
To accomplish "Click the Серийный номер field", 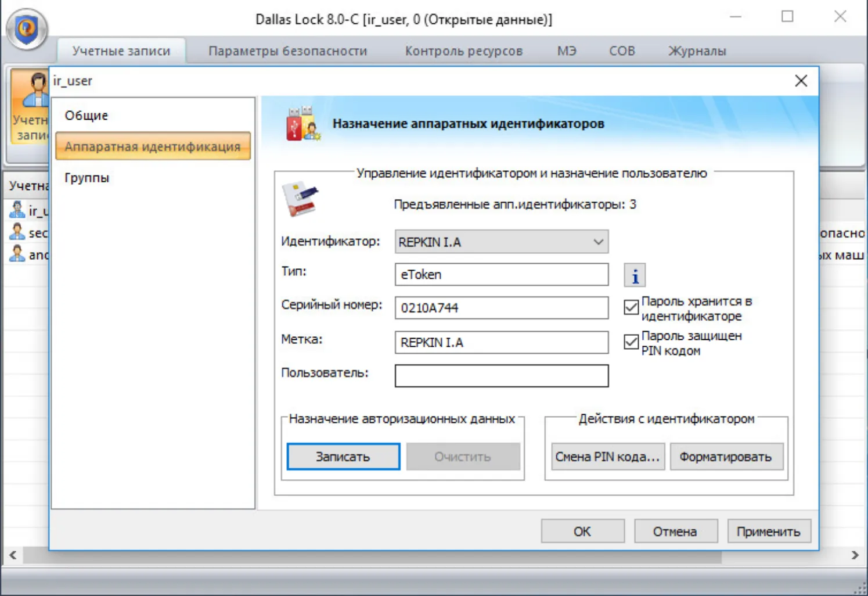I will click(502, 308).
